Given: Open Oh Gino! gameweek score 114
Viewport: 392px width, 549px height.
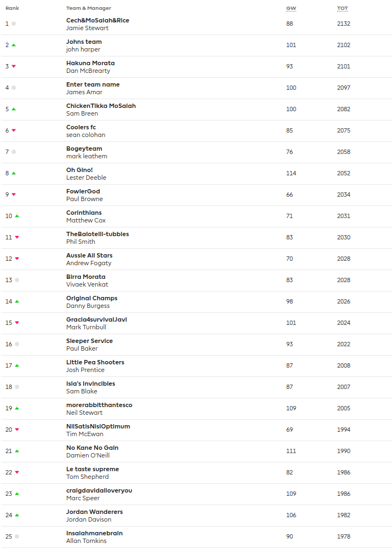Looking at the screenshot, I should (291, 173).
